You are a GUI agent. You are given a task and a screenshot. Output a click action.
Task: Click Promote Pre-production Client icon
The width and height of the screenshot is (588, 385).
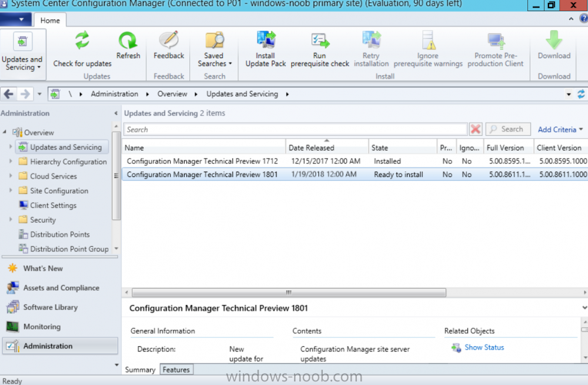pyautogui.click(x=496, y=40)
